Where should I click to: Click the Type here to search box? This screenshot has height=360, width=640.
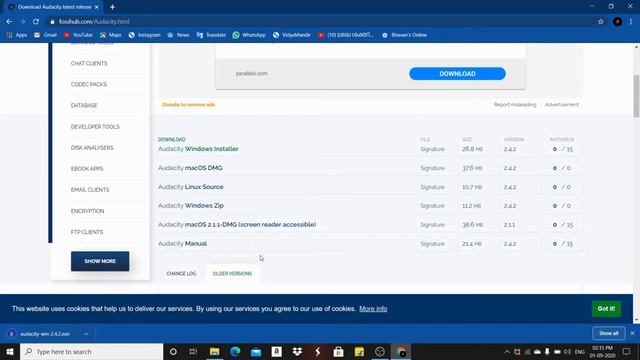(91, 352)
